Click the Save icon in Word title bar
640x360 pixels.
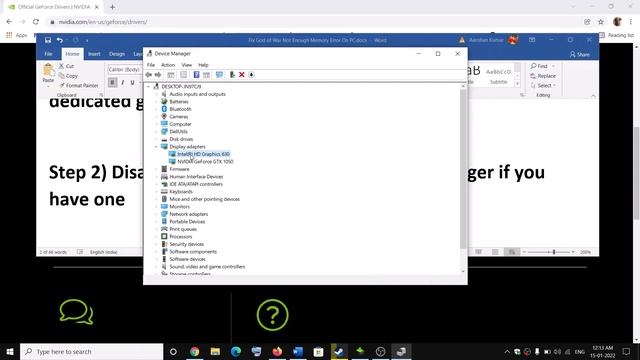coord(48,40)
